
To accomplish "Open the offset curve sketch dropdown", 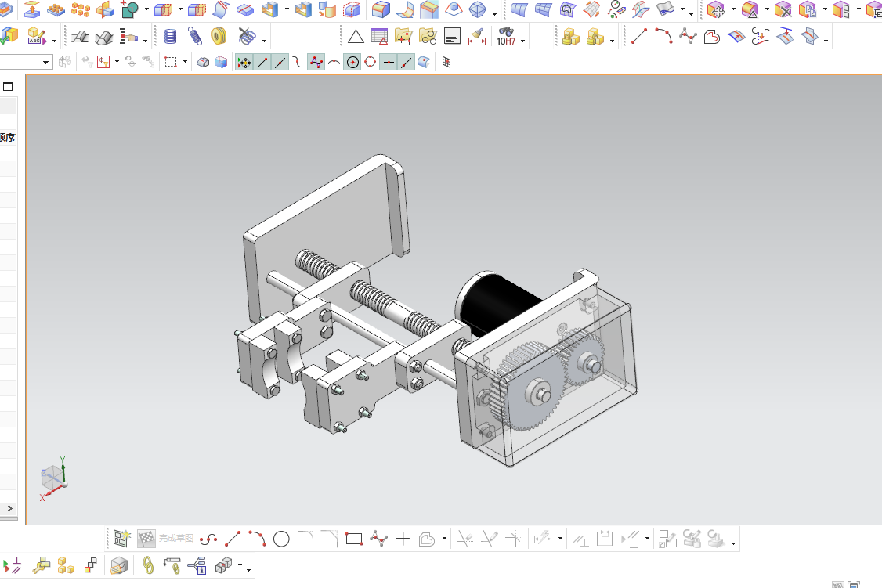I will [444, 539].
